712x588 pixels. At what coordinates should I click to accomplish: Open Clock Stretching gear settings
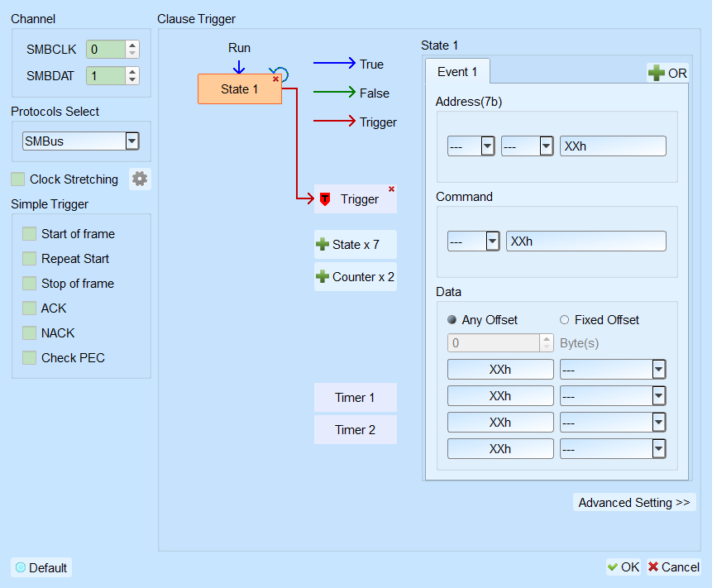140,179
